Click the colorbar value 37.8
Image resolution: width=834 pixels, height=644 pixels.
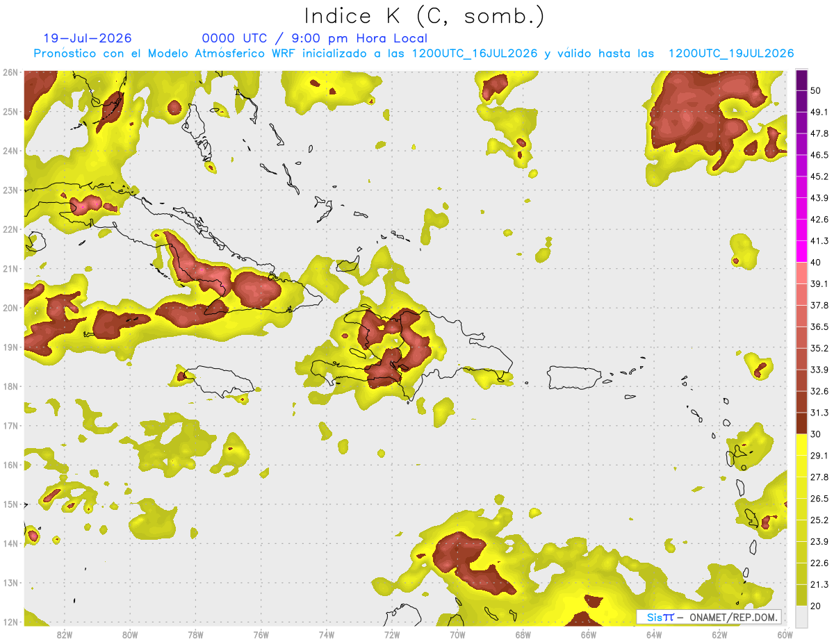coord(819,306)
